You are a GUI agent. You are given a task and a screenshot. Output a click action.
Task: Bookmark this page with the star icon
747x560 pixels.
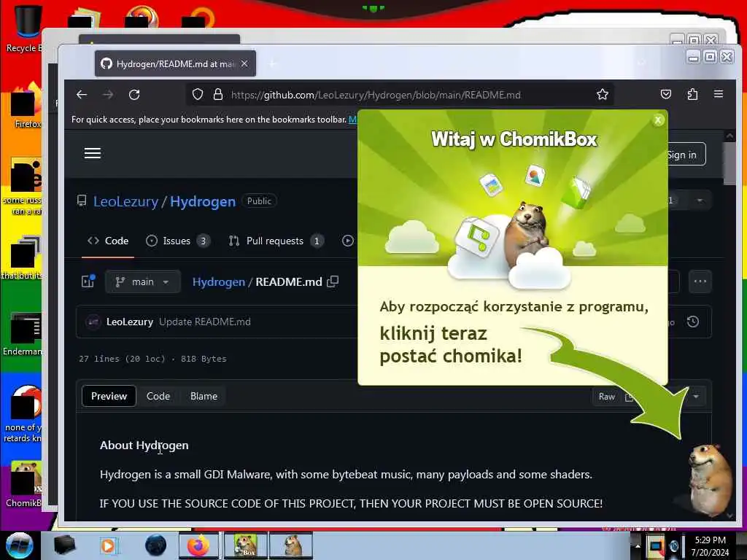pos(602,95)
